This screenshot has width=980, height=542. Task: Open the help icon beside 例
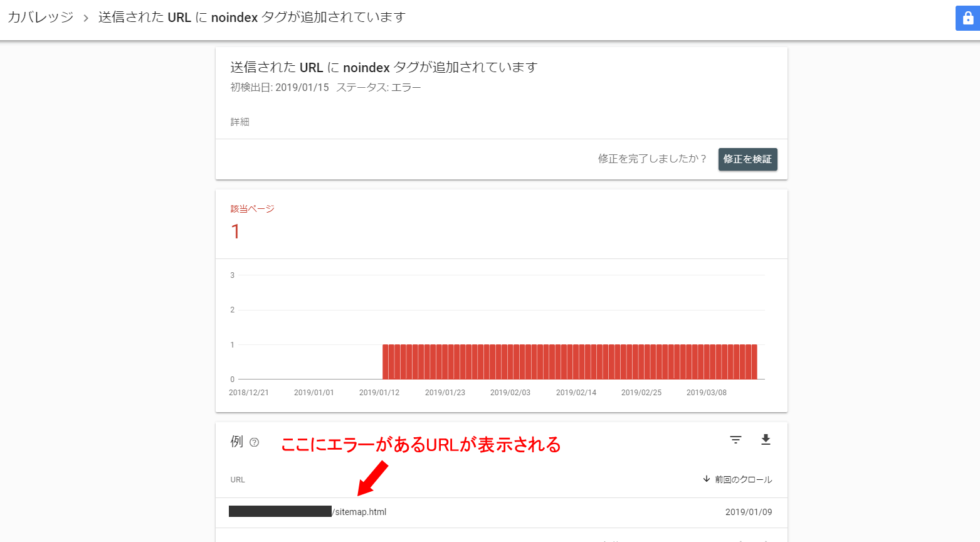[x=254, y=442]
